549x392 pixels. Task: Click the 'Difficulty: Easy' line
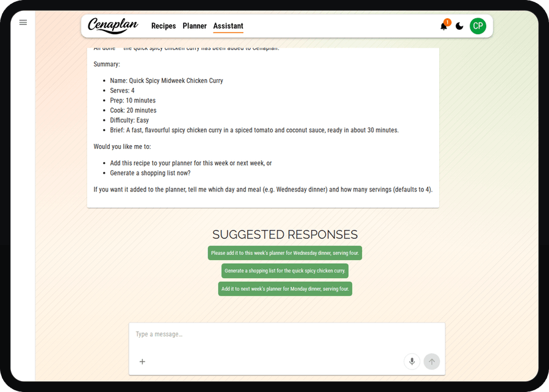(129, 120)
